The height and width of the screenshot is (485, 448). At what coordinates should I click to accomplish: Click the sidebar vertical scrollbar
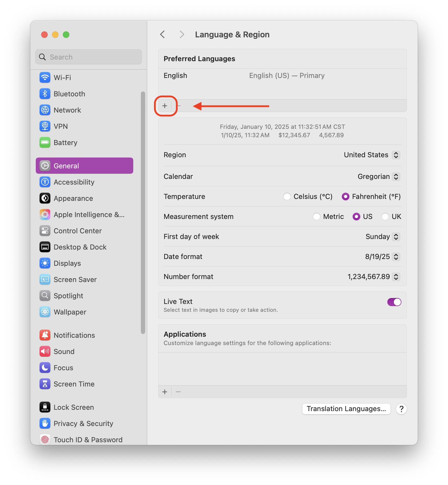[x=143, y=213]
